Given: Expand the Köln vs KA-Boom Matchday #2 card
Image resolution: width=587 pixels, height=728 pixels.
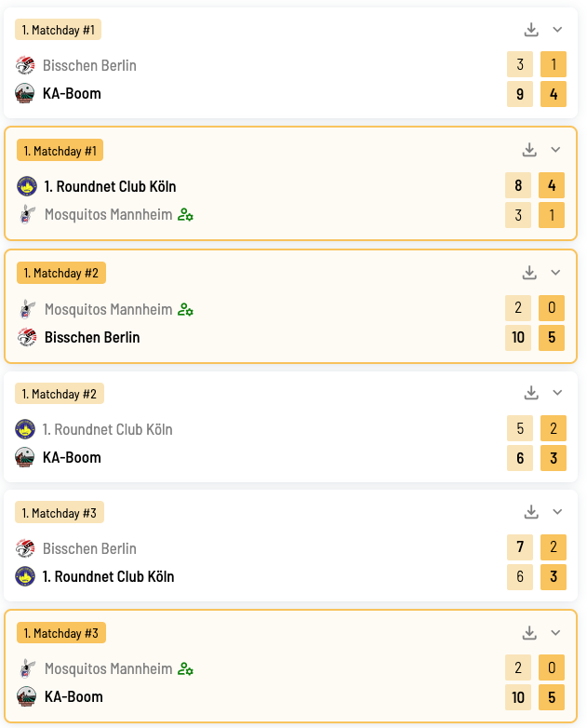Looking at the screenshot, I should click(x=557, y=393).
